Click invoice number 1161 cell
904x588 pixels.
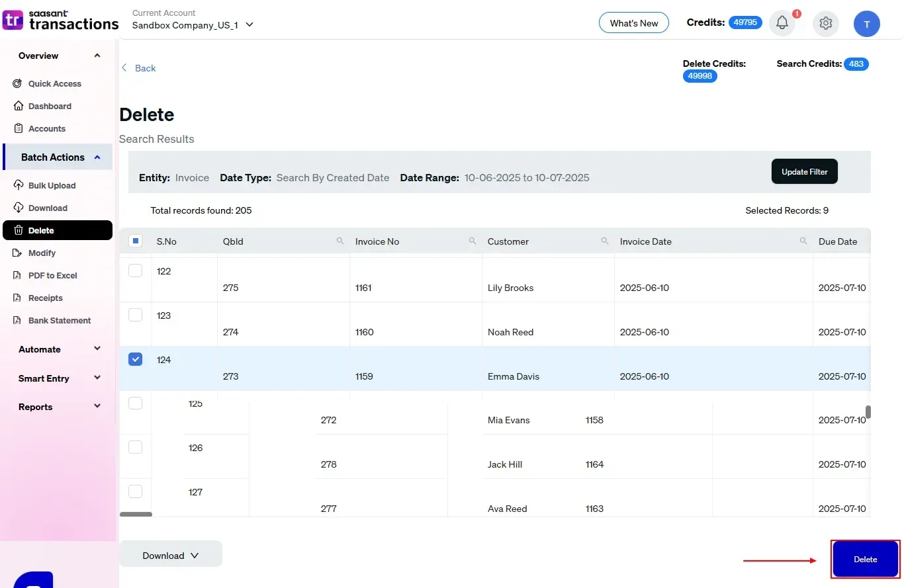coord(363,288)
